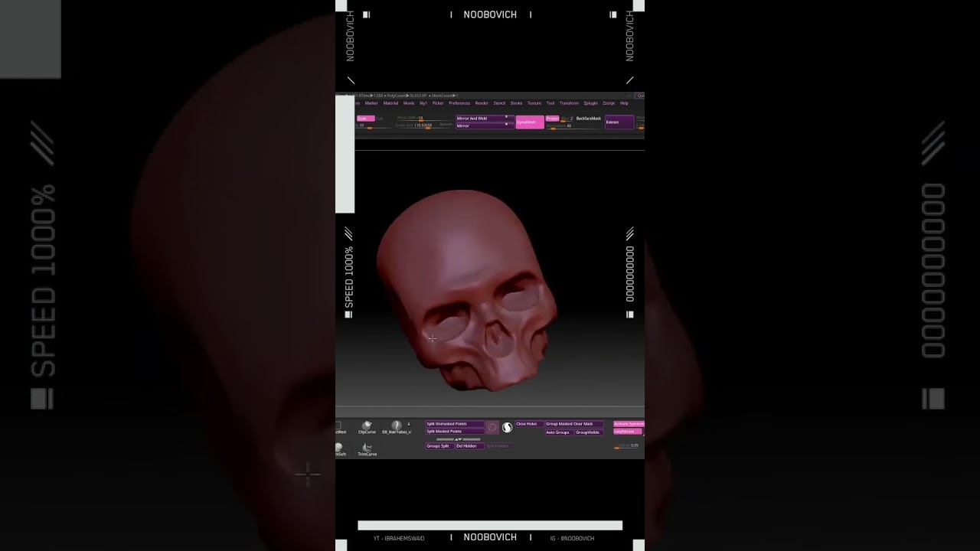Viewport: 980px width, 551px height.
Task: Click the Mirror And Weld button
Action: [485, 119]
